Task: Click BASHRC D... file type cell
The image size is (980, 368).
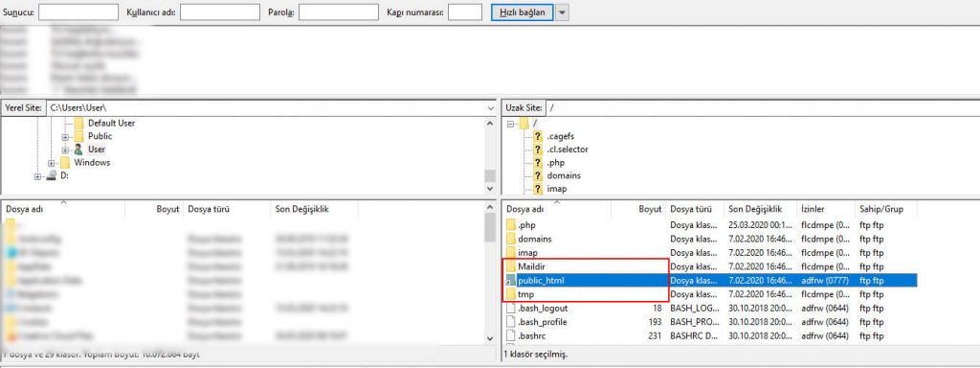Action: click(x=694, y=335)
